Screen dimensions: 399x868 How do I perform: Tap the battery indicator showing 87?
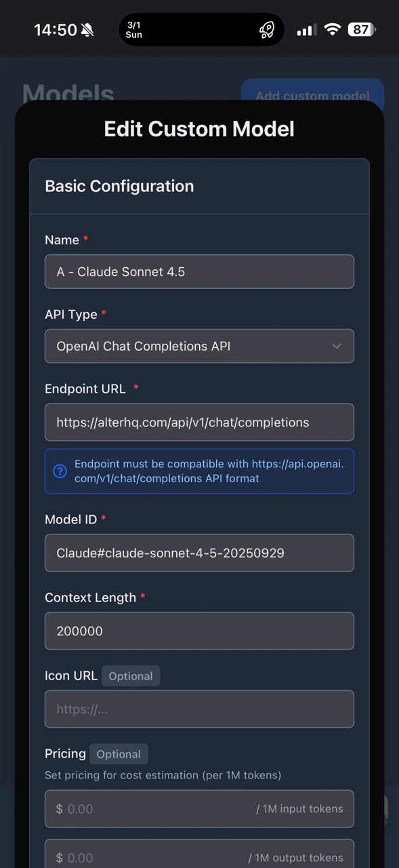(360, 29)
